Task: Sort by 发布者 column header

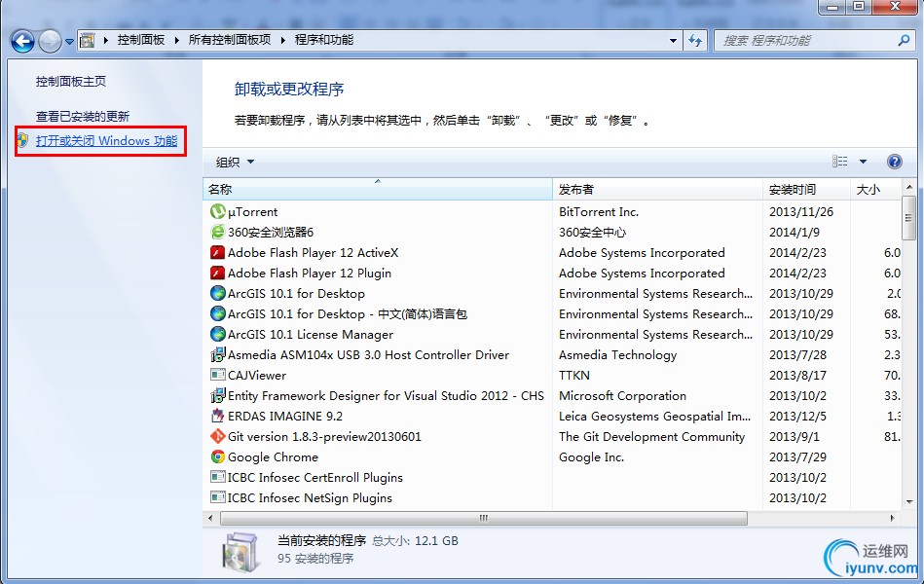Action: (x=657, y=189)
